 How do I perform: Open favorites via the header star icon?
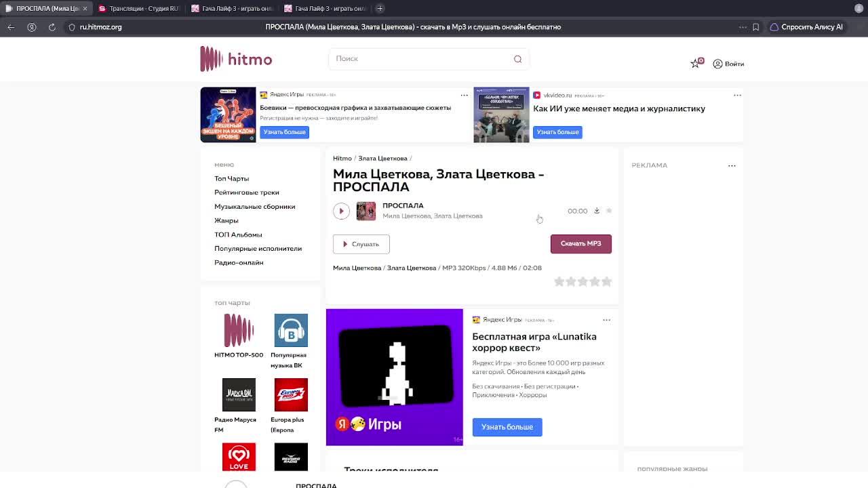(x=696, y=63)
